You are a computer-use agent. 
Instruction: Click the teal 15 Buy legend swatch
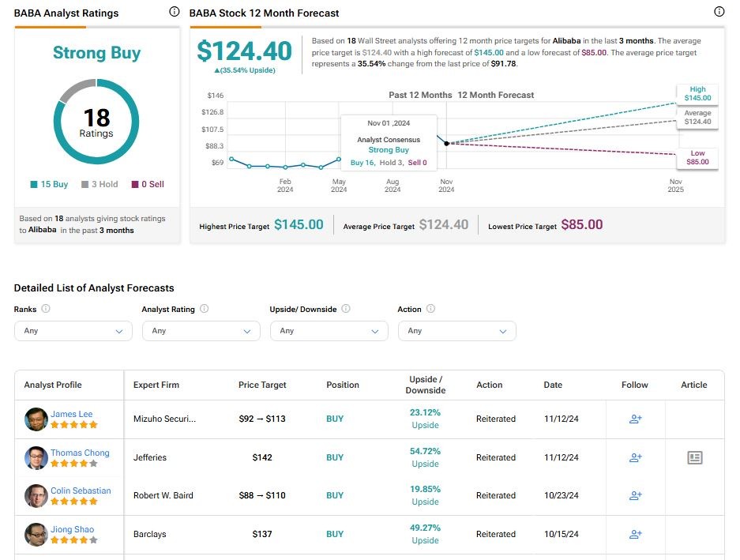tap(34, 184)
